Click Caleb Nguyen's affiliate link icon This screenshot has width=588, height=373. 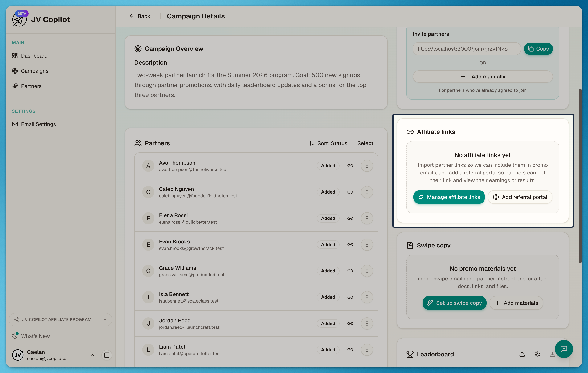pos(350,192)
